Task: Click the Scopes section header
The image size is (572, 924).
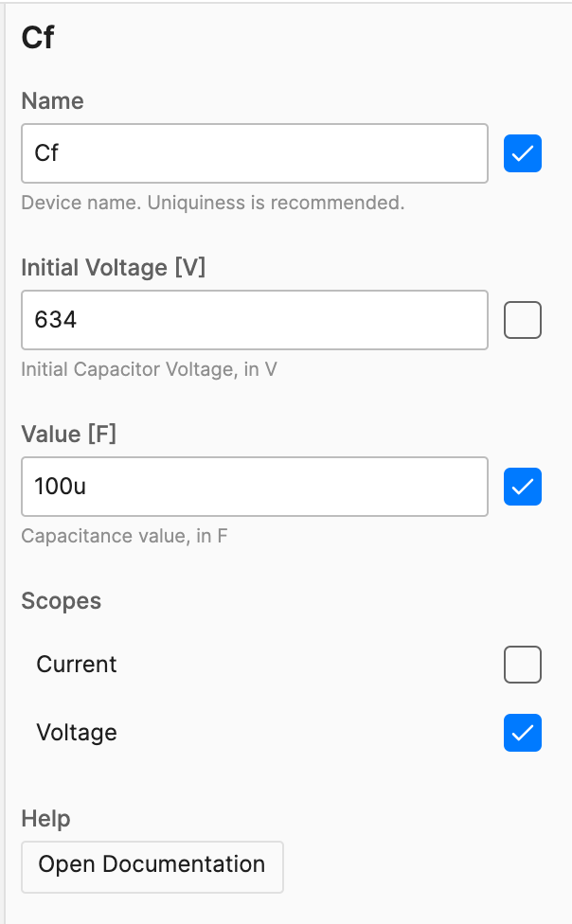Action: [x=61, y=601]
